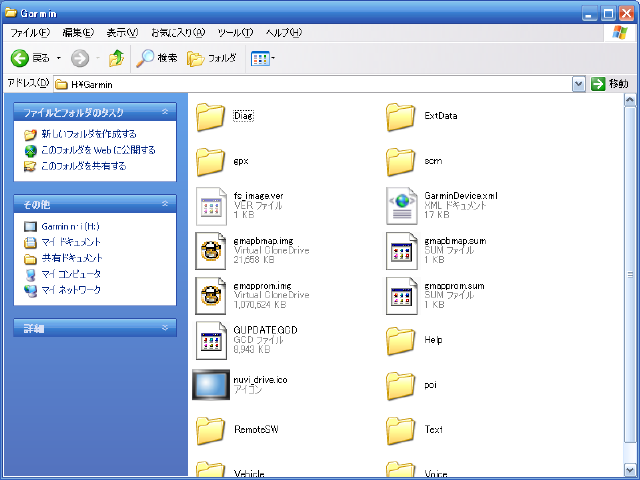Toggle the Folders (フォルダ) pane button
Image resolution: width=640 pixels, height=480 pixels.
click(211, 58)
